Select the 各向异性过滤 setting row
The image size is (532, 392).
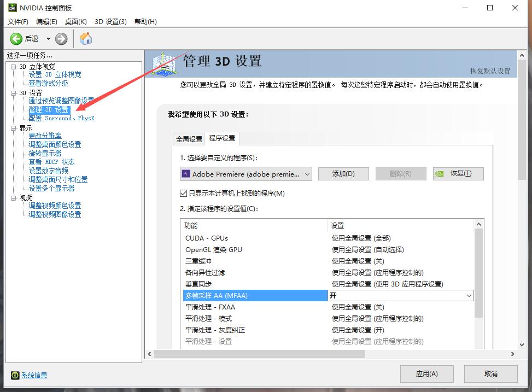[328, 272]
